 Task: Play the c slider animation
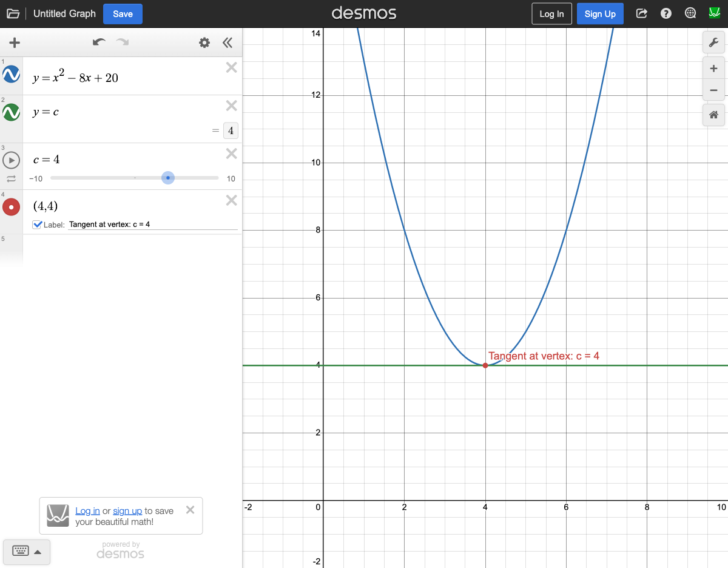[12, 160]
